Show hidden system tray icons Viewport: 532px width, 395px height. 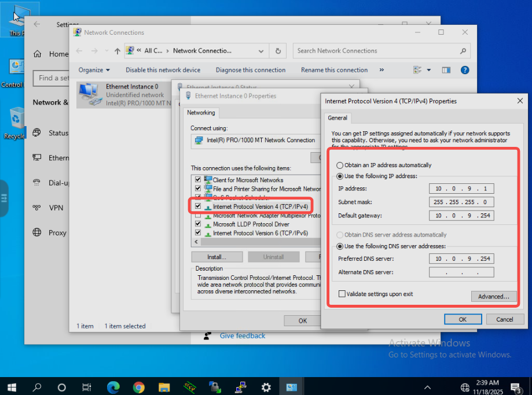[x=427, y=387]
